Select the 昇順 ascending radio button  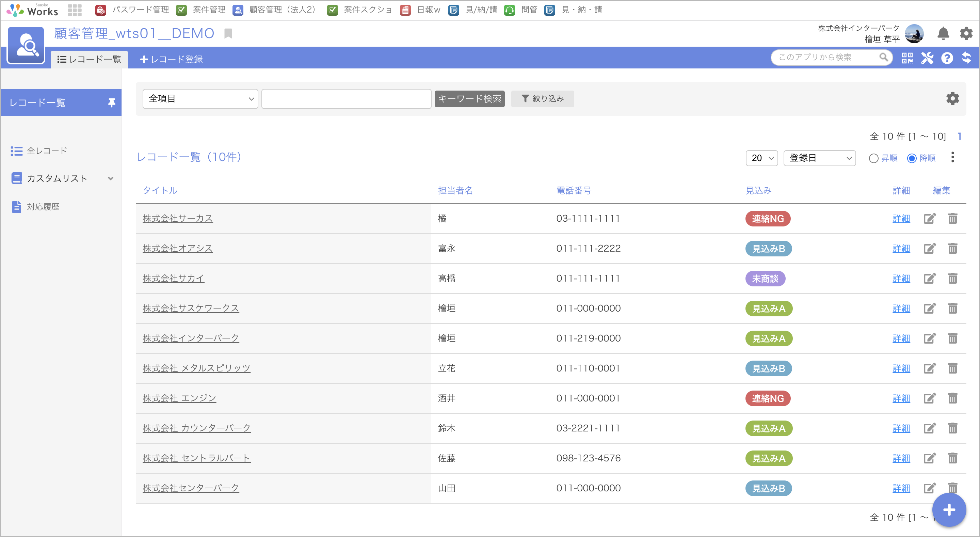[x=873, y=158]
